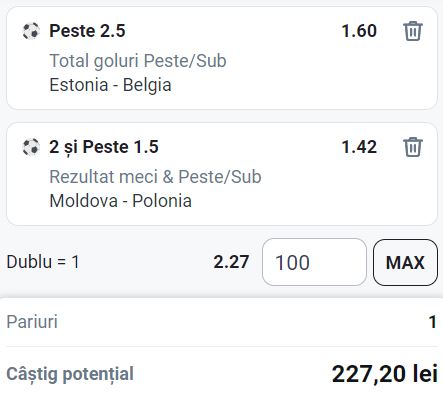Viewport: 443px width, 395px height.
Task: Click the Dublu = 1 bet type label
Action: click(x=43, y=262)
